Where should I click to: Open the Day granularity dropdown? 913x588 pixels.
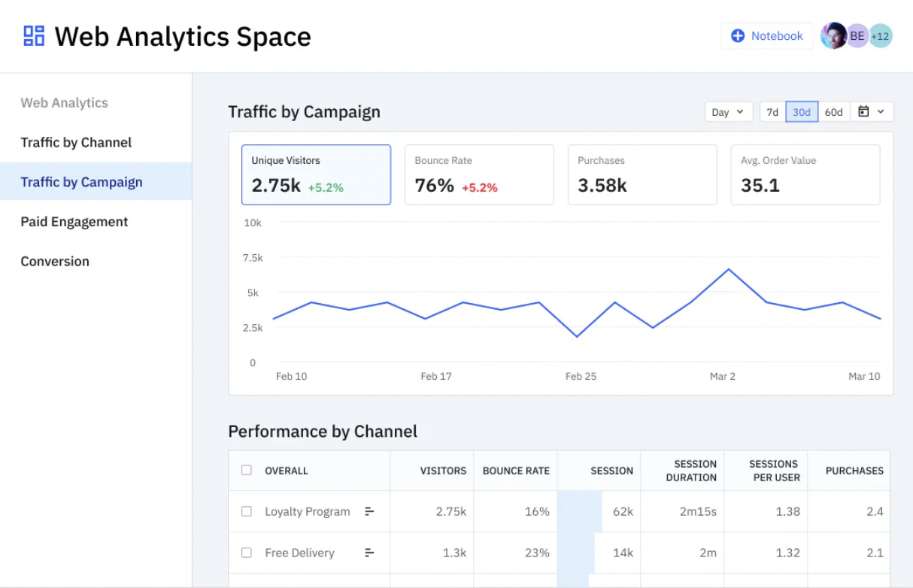[728, 111]
